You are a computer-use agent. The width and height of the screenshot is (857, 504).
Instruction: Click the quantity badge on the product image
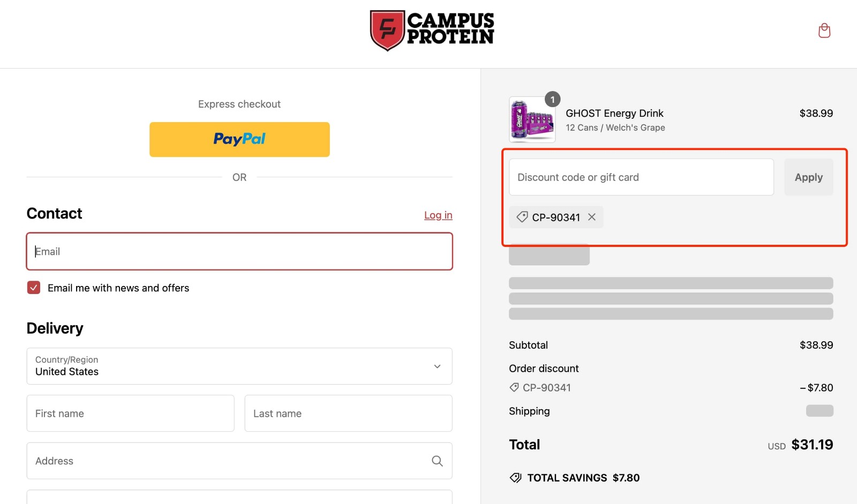click(552, 99)
